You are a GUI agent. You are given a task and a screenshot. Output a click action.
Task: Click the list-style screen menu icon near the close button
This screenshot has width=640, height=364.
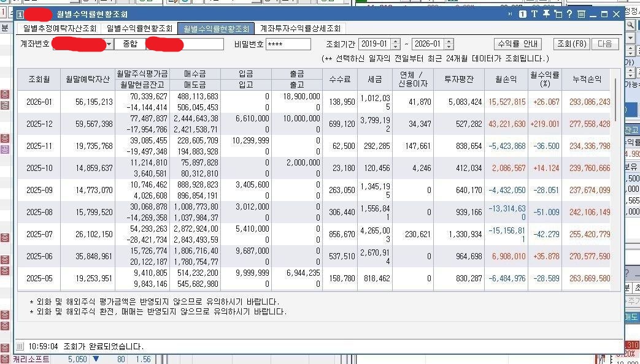point(580,15)
